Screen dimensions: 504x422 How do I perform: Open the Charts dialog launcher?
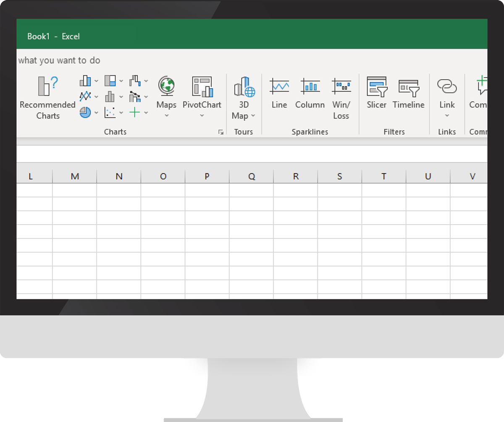221,132
